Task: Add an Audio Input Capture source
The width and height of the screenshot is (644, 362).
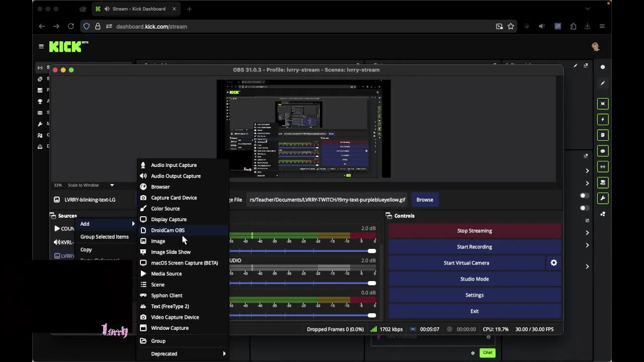Action: 182,165
